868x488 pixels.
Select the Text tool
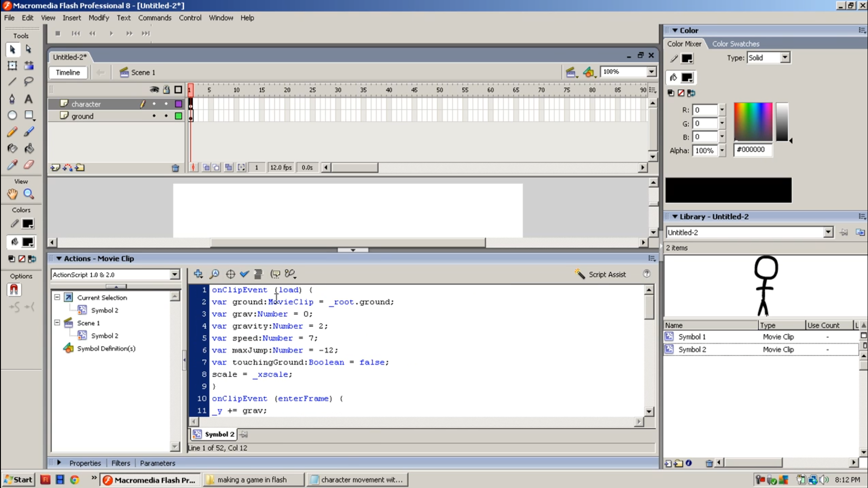point(28,99)
